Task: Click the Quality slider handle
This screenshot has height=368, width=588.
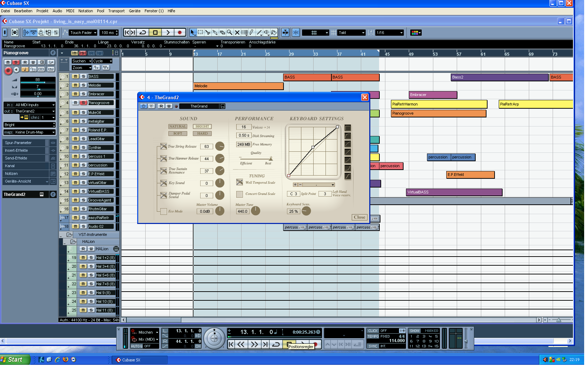Action: coord(271,159)
